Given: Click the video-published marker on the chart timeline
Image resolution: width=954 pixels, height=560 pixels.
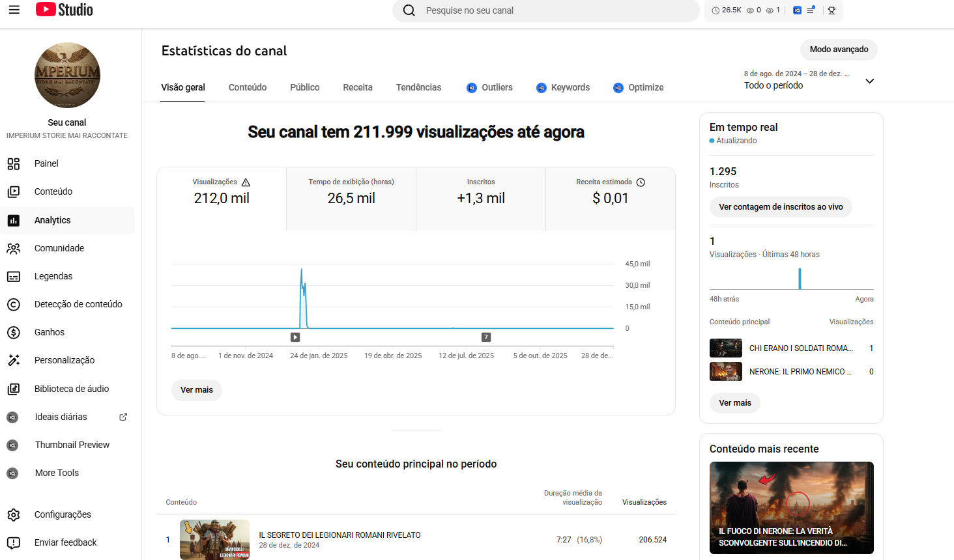Looking at the screenshot, I should coord(295,337).
